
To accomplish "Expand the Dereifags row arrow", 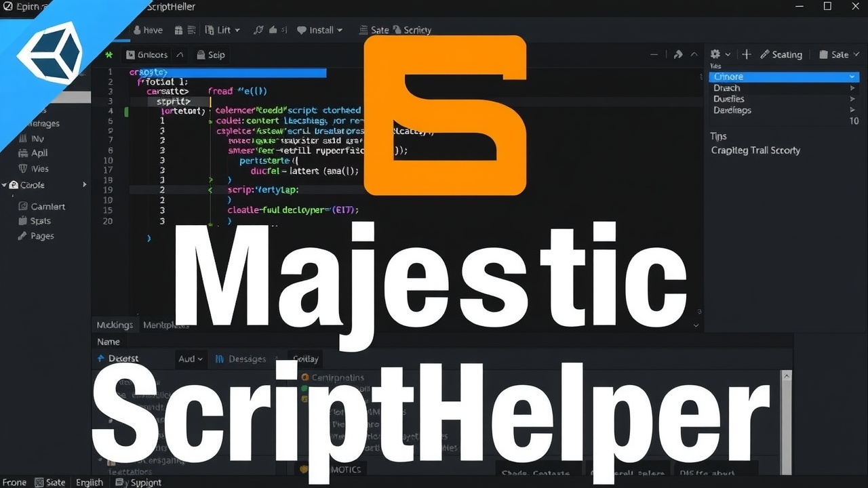I will [x=852, y=110].
